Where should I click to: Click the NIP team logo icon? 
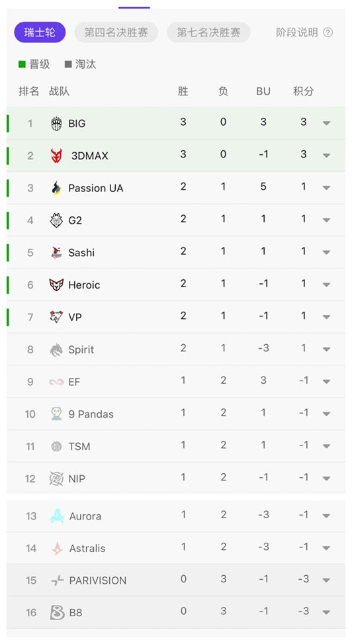(x=56, y=479)
